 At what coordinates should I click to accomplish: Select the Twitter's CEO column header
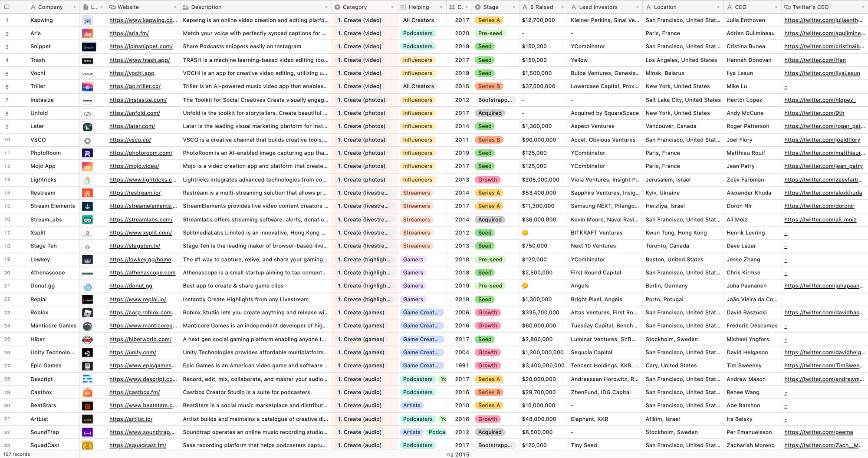coord(825,7)
